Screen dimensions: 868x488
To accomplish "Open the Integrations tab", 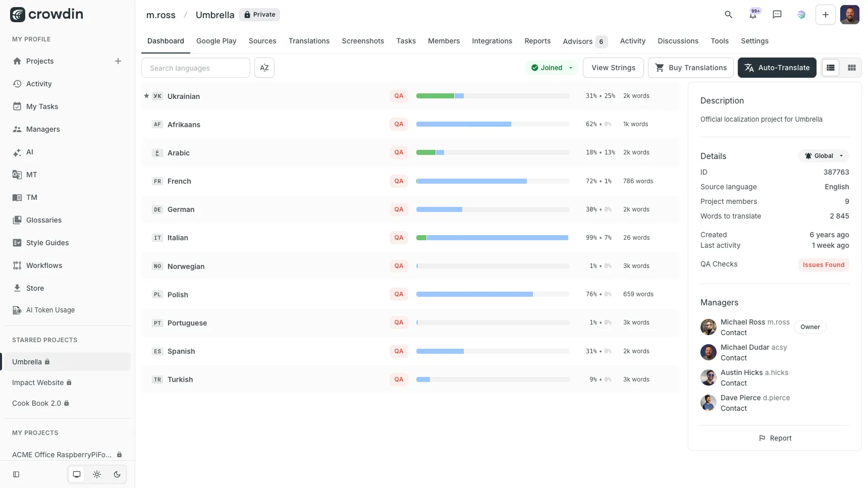I will coord(492,41).
